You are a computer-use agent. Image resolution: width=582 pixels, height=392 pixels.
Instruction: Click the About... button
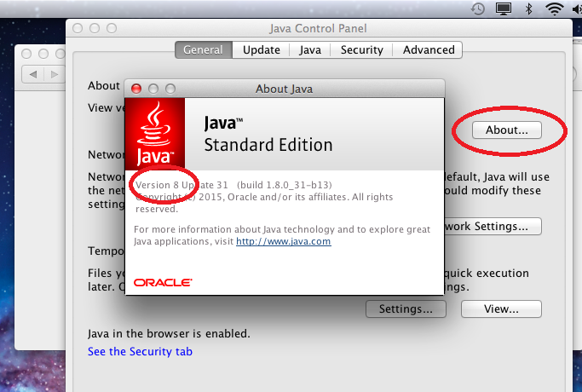(x=507, y=130)
